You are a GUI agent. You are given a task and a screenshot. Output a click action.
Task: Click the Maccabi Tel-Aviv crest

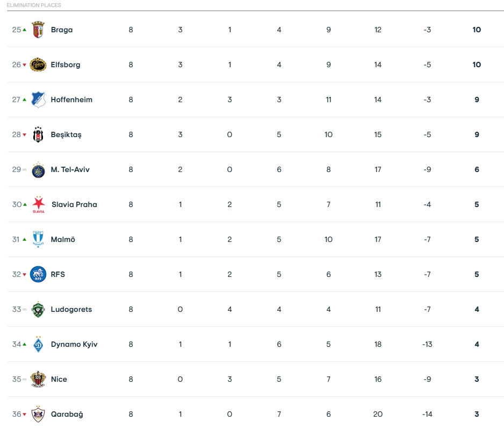click(x=38, y=169)
